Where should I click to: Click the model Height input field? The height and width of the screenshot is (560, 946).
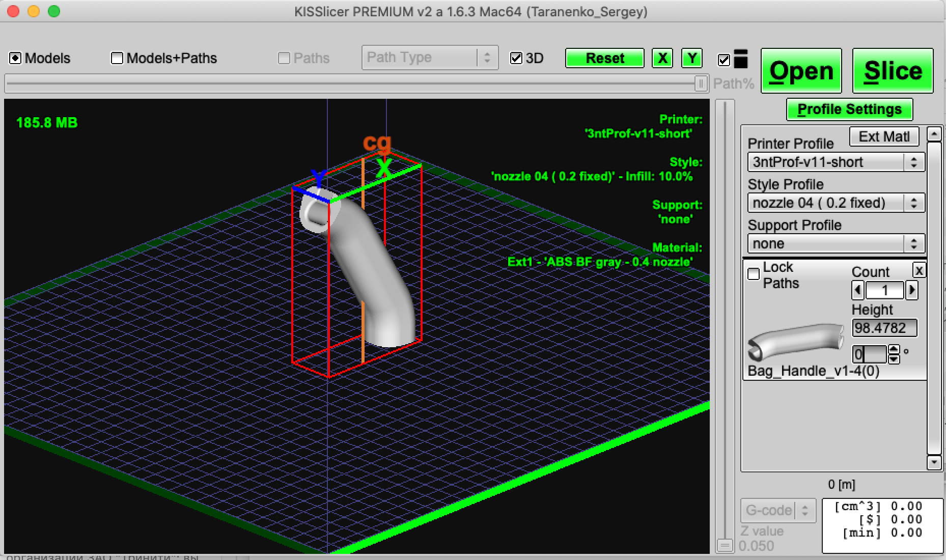click(884, 328)
